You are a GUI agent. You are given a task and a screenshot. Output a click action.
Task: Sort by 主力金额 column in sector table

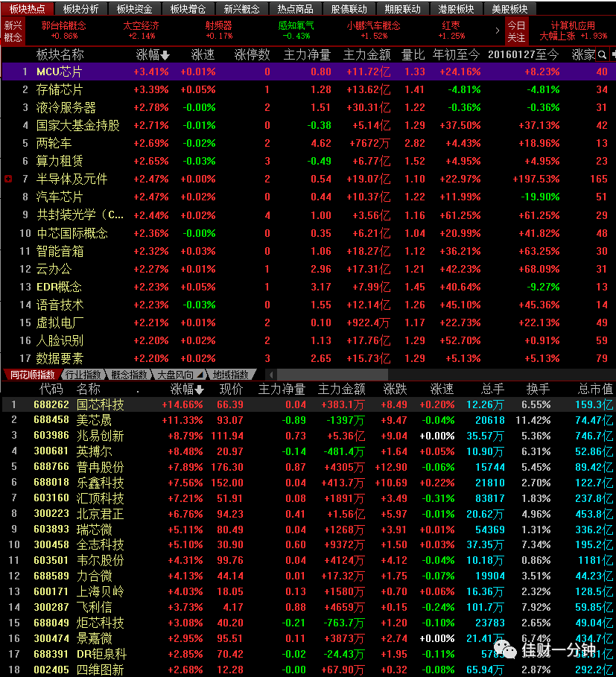(x=366, y=55)
